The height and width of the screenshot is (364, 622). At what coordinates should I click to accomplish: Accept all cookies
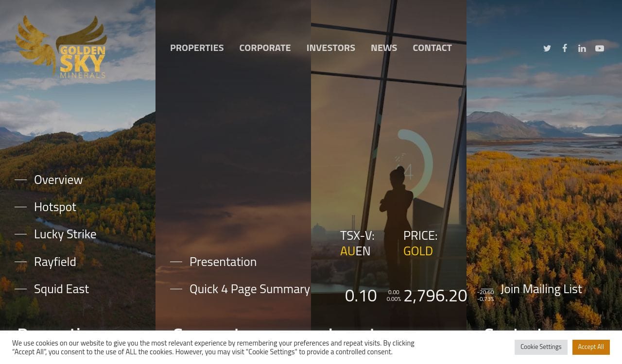pyautogui.click(x=591, y=347)
